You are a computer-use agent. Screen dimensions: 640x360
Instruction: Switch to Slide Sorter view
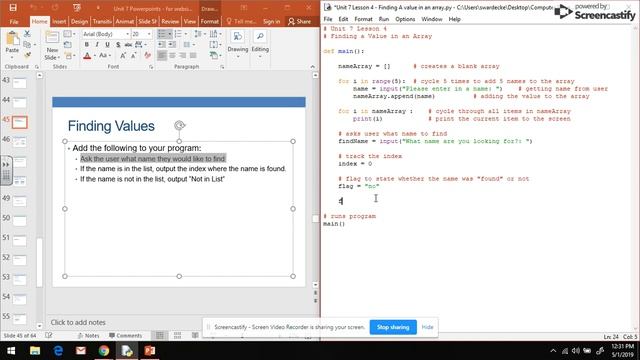coord(177,336)
